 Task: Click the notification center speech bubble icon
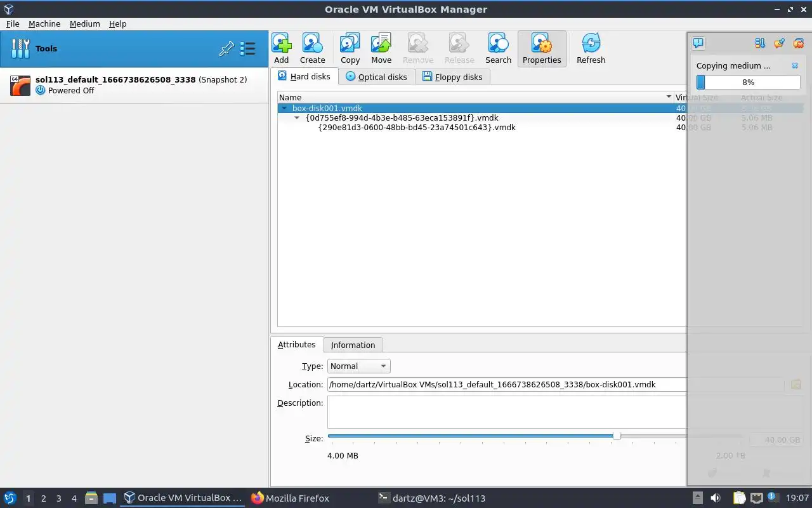coord(698,43)
